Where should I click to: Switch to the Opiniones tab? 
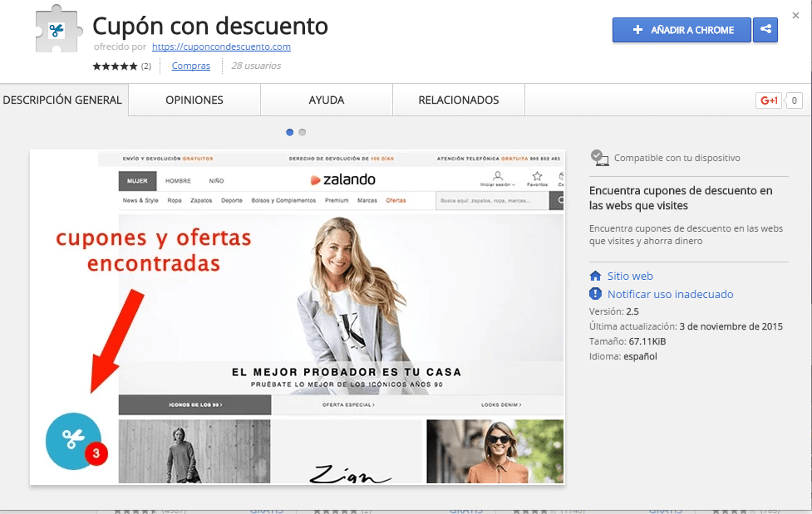pyautogui.click(x=194, y=100)
